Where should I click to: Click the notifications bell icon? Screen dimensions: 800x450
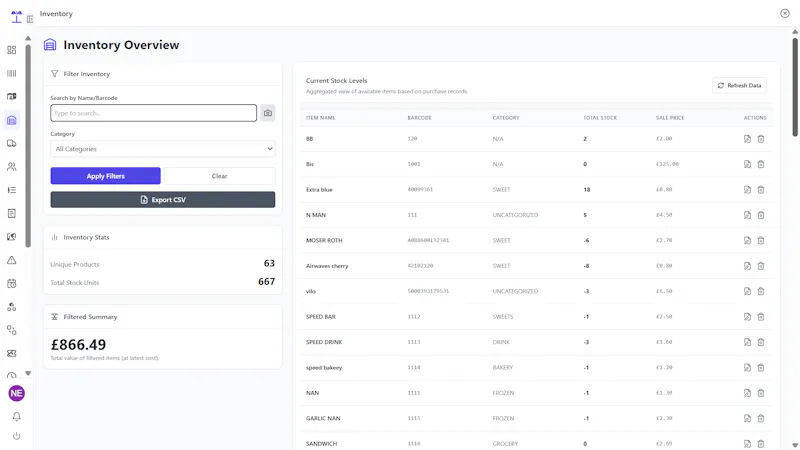tap(16, 416)
